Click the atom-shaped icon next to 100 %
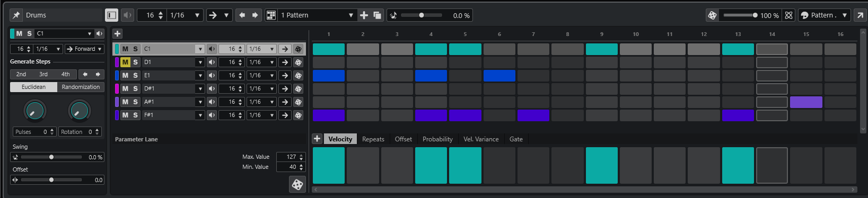The height and width of the screenshot is (198, 868). tap(788, 15)
